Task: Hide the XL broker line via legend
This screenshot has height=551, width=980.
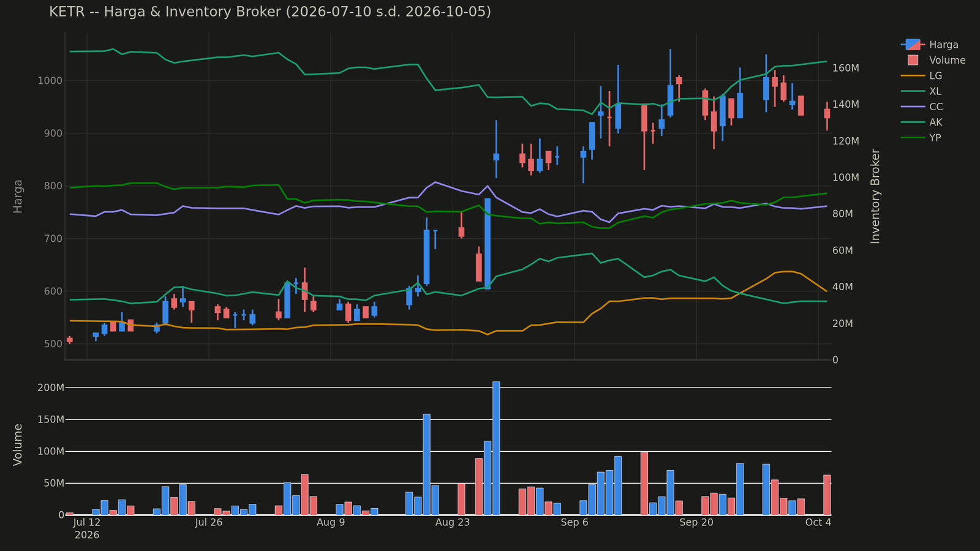Action: pos(921,91)
